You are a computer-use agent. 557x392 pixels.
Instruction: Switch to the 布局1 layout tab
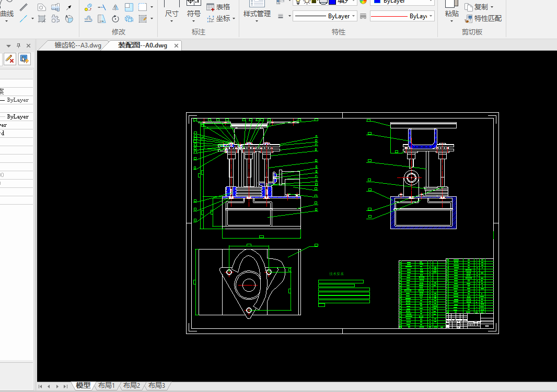pyautogui.click(x=106, y=386)
